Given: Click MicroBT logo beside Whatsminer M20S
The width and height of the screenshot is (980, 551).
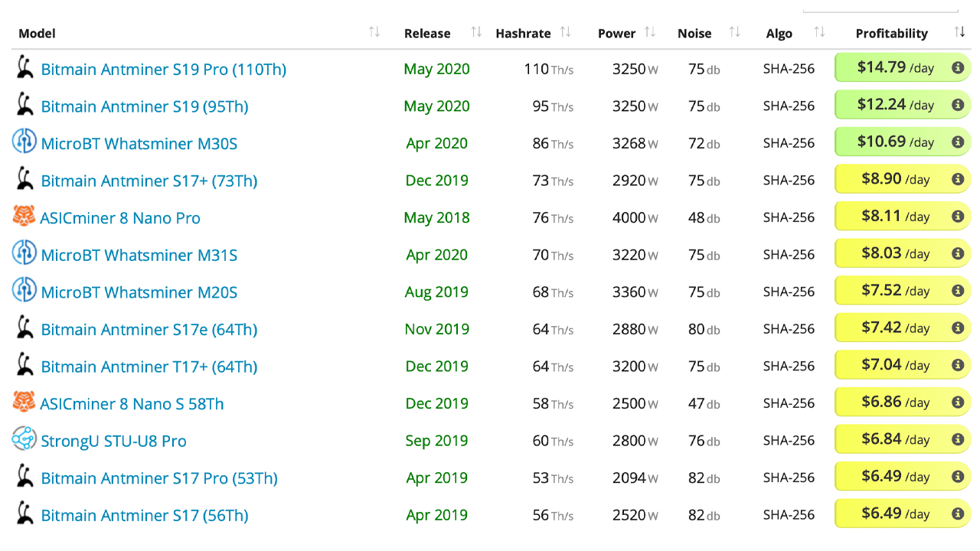Looking at the screenshot, I should [x=24, y=291].
